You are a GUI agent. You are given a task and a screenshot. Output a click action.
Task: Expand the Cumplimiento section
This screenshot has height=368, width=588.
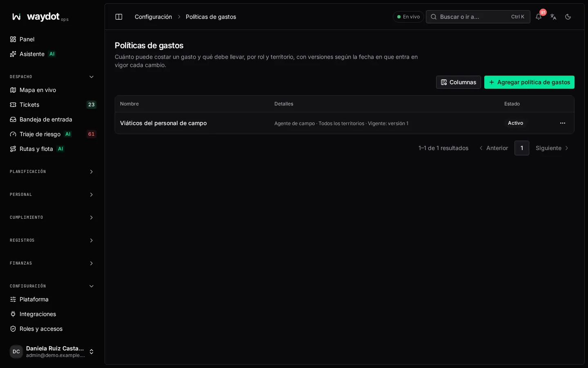52,218
